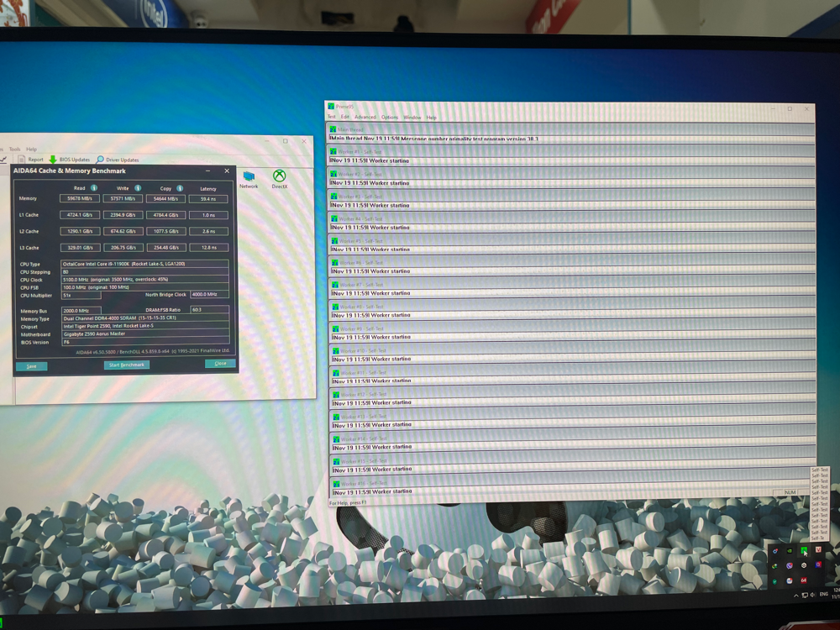Screen dimensions: 840x630
Task: Click the Copy info icon in AIDA64 benchmark
Action: 180,188
